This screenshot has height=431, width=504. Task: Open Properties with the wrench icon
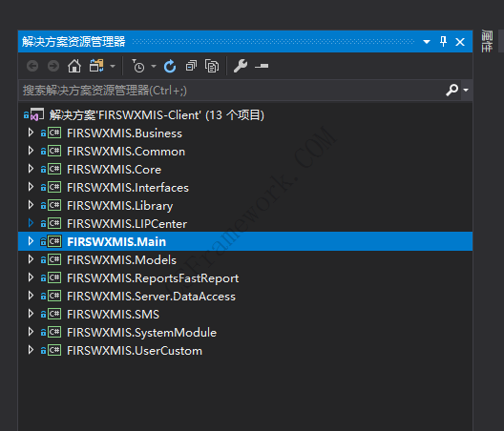tap(241, 66)
